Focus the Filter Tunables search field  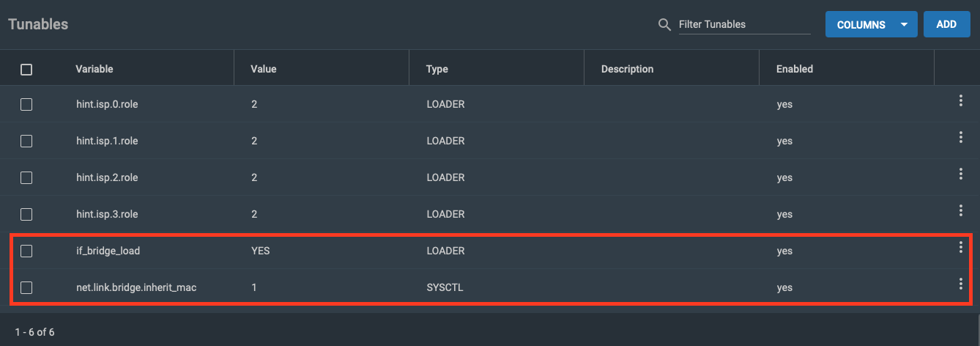(744, 24)
